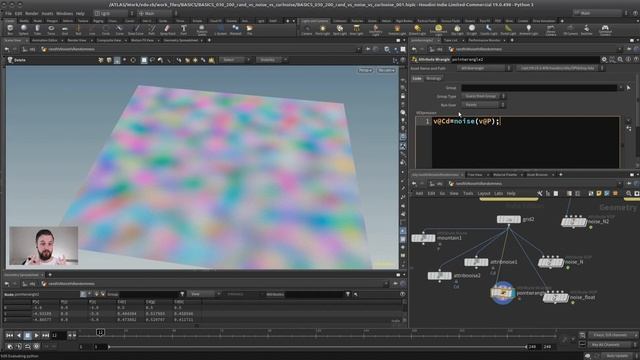Select the Spray Paint shelf tool

point(167,29)
